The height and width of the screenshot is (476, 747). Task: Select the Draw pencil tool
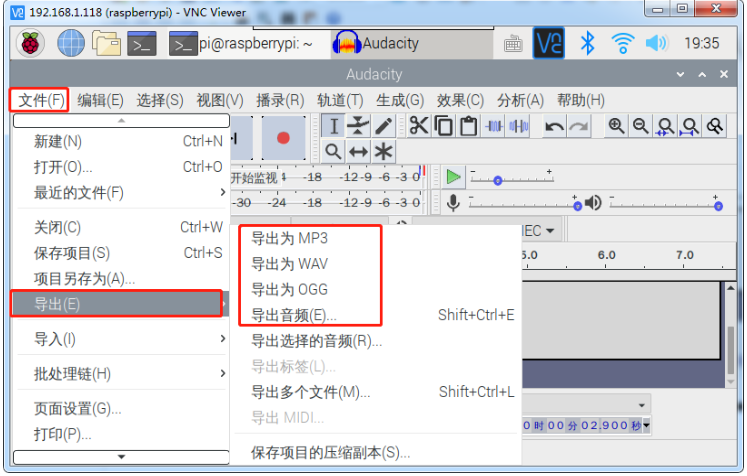[383, 125]
